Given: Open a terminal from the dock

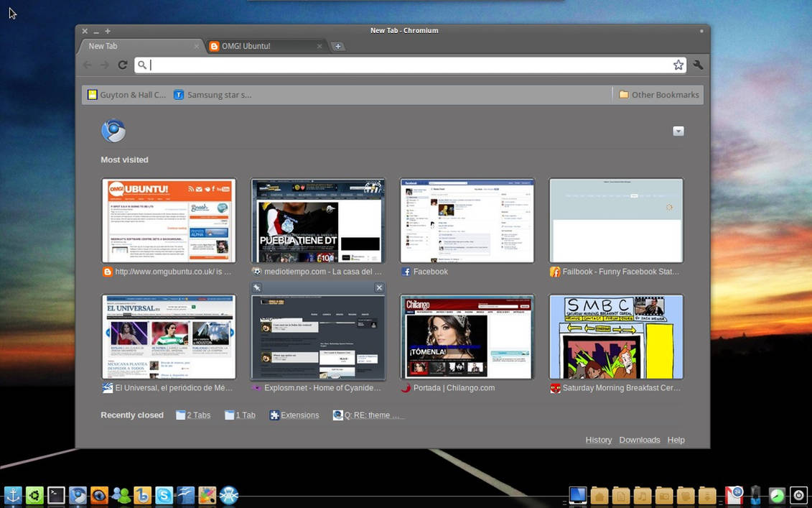Looking at the screenshot, I should coord(56,495).
